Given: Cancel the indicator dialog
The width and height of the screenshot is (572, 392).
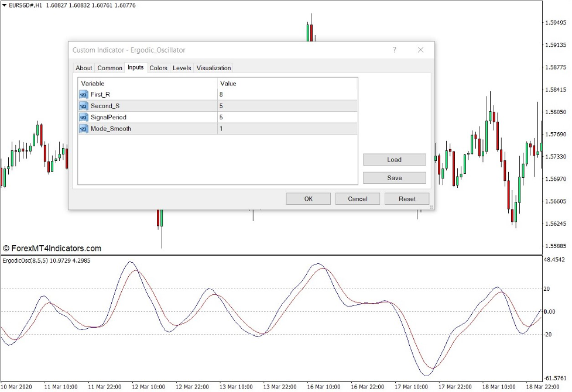Looking at the screenshot, I should pos(357,198).
